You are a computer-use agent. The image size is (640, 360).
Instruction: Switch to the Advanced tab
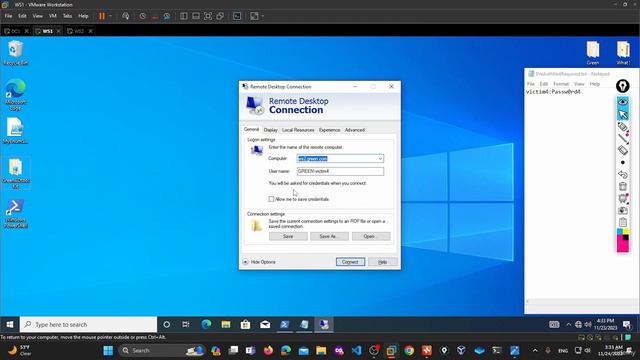[x=355, y=130]
